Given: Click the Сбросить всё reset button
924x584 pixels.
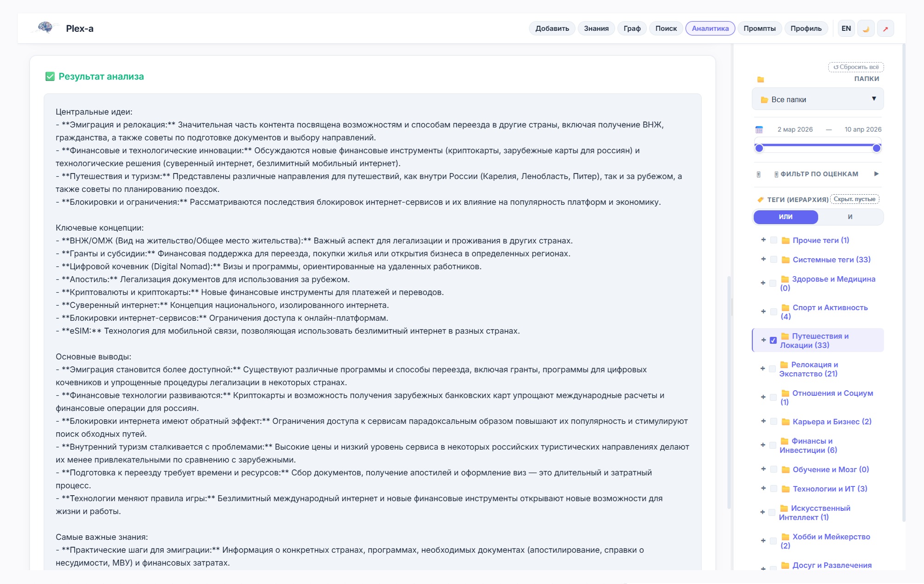Looking at the screenshot, I should [x=855, y=67].
